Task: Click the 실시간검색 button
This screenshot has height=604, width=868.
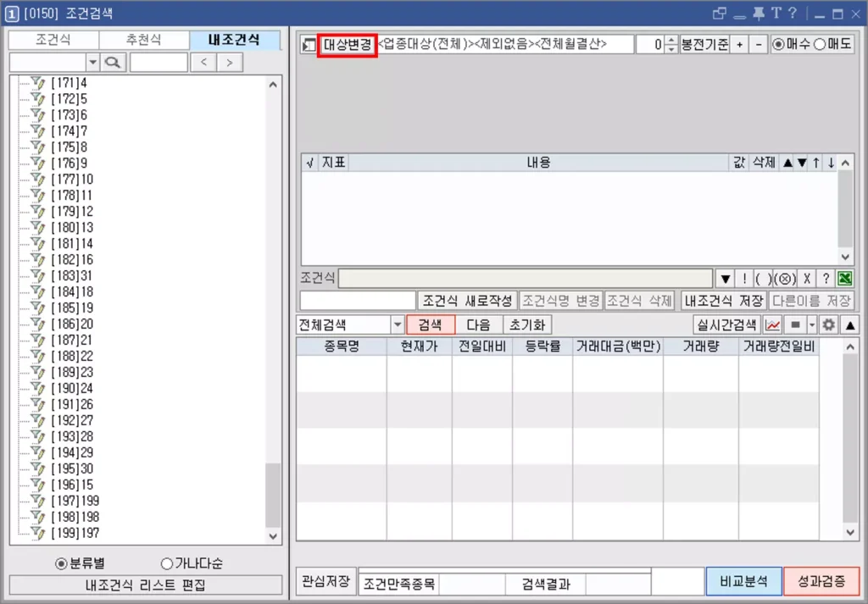Action: tap(726, 324)
